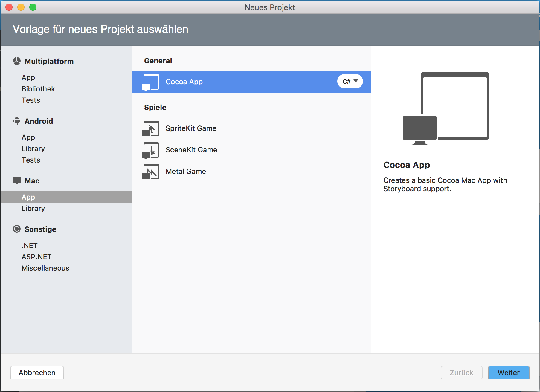Open the ASP.NET project category
The height and width of the screenshot is (392, 540).
(x=36, y=257)
